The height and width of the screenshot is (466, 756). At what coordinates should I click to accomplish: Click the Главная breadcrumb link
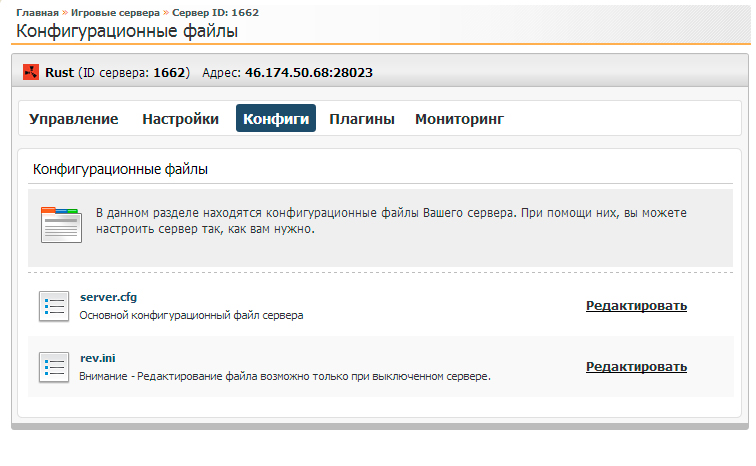coord(37,11)
